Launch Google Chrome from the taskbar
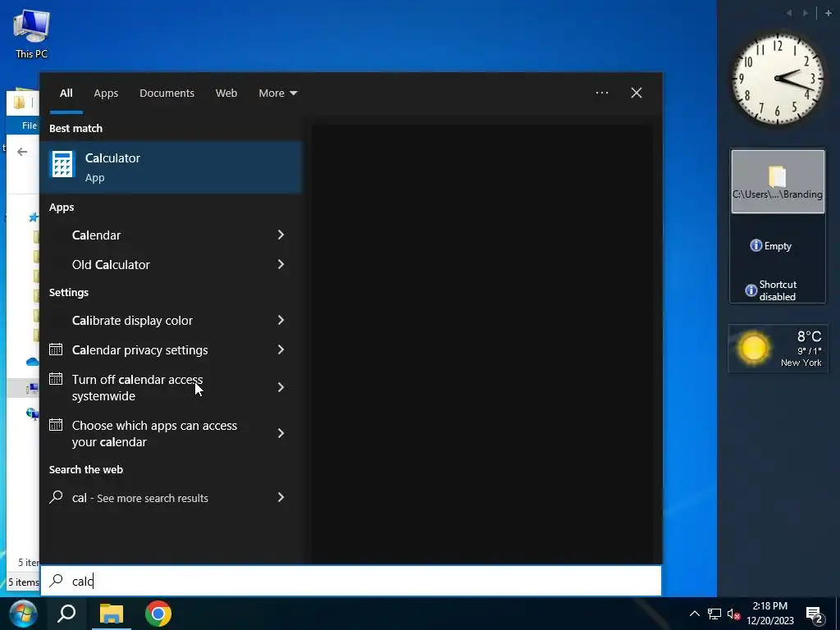This screenshot has width=840, height=630. click(158, 614)
